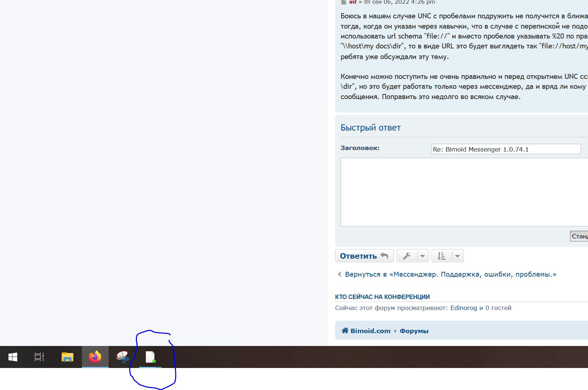Open File Explorer from the taskbar
588x390 pixels.
68,357
